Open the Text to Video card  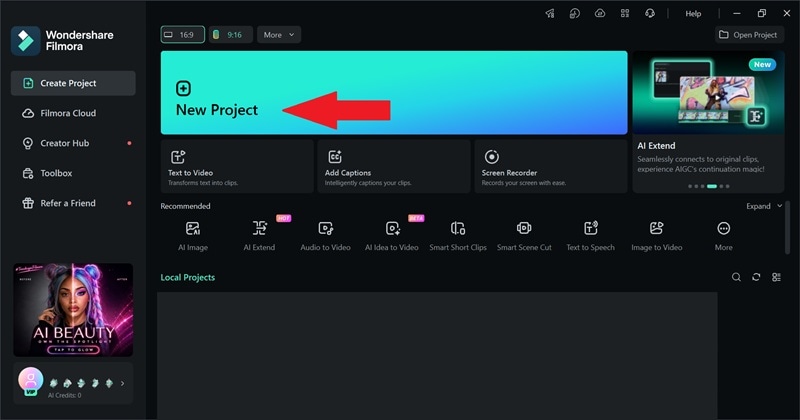tap(237, 166)
